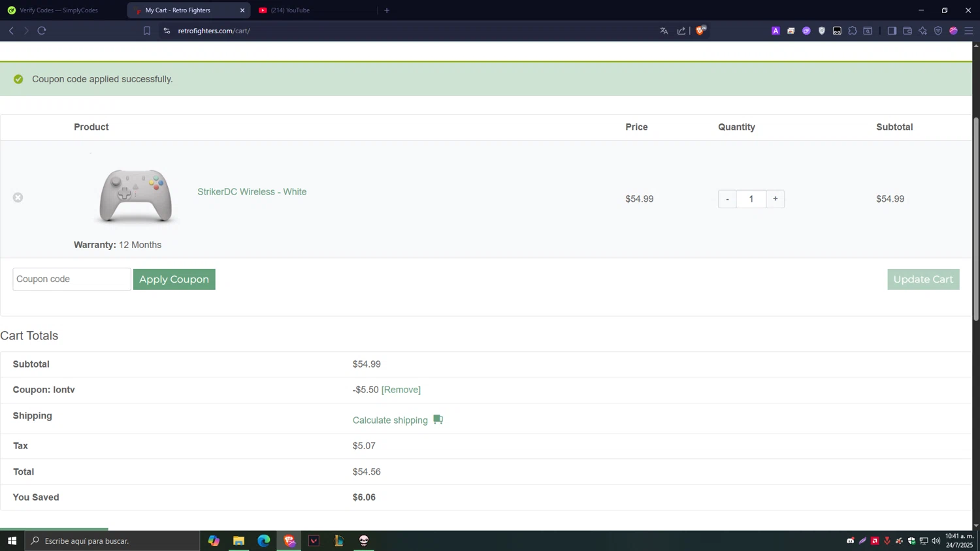Open Microsoft Edge from the taskbar
Image resolution: width=980 pixels, height=551 pixels.
click(264, 541)
